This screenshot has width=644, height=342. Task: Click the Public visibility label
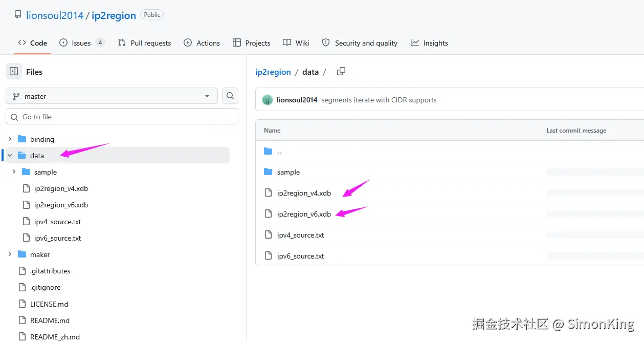pos(152,15)
